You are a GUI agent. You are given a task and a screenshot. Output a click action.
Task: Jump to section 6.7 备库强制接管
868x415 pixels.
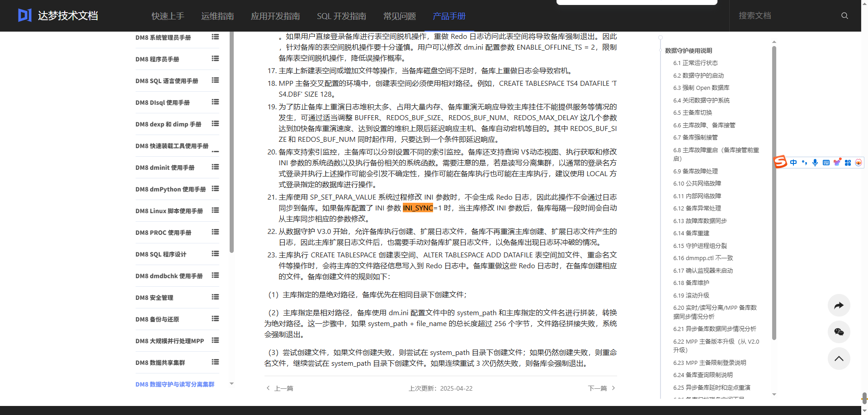(x=695, y=137)
